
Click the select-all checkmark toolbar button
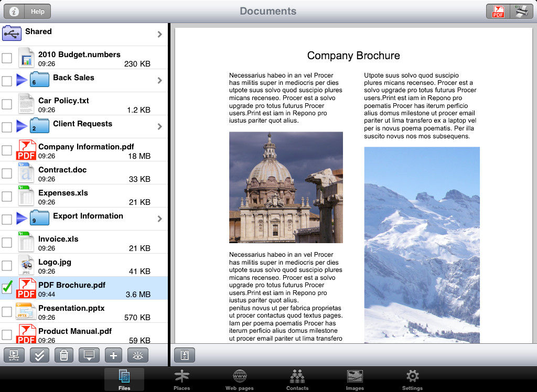pos(39,355)
